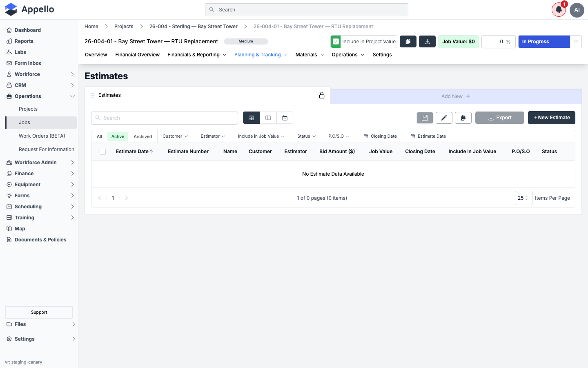Screen dimensions: 588x375
Task: Open the In Progress status dropdown arrow
Action: tap(576, 42)
